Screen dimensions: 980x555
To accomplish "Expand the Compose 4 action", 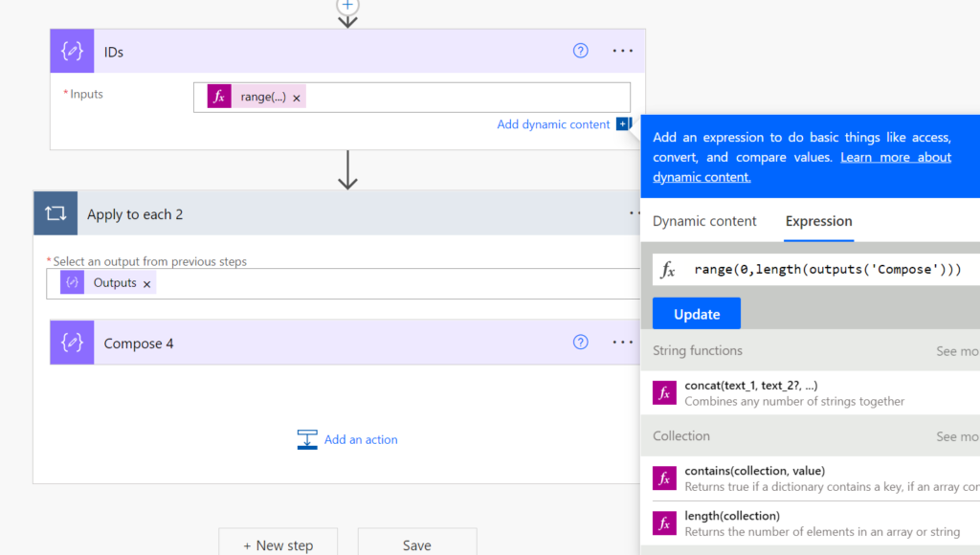I will [x=345, y=343].
